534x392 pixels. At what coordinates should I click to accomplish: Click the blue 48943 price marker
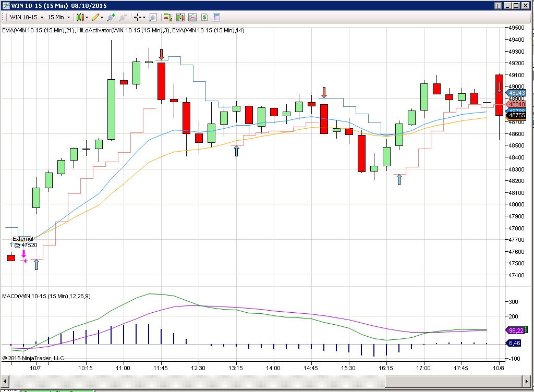tap(516, 93)
